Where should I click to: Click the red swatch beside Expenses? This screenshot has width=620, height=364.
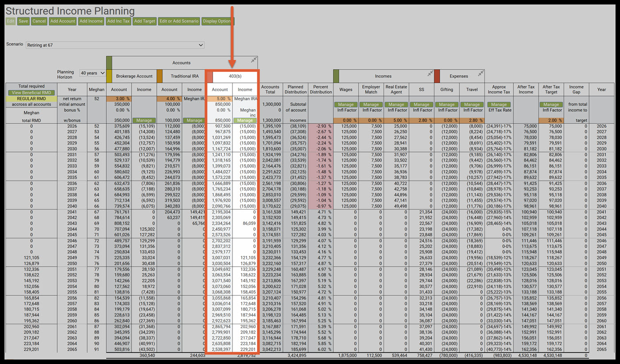click(x=437, y=76)
